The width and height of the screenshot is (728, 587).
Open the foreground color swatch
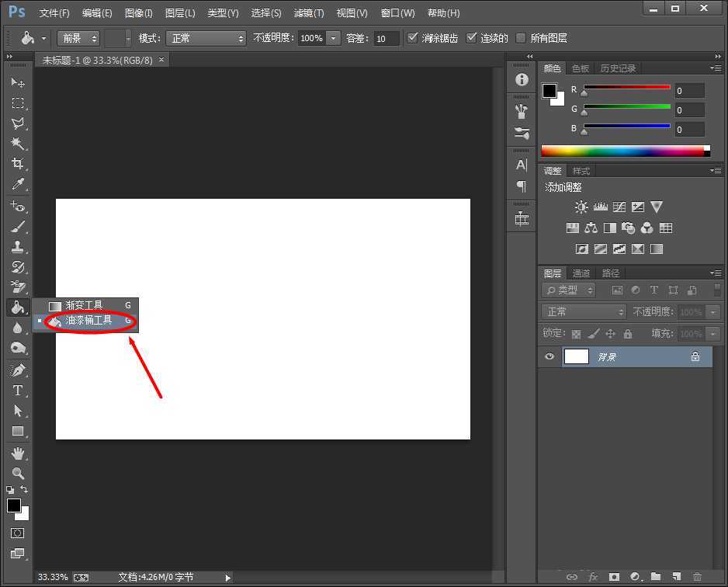coord(13,505)
